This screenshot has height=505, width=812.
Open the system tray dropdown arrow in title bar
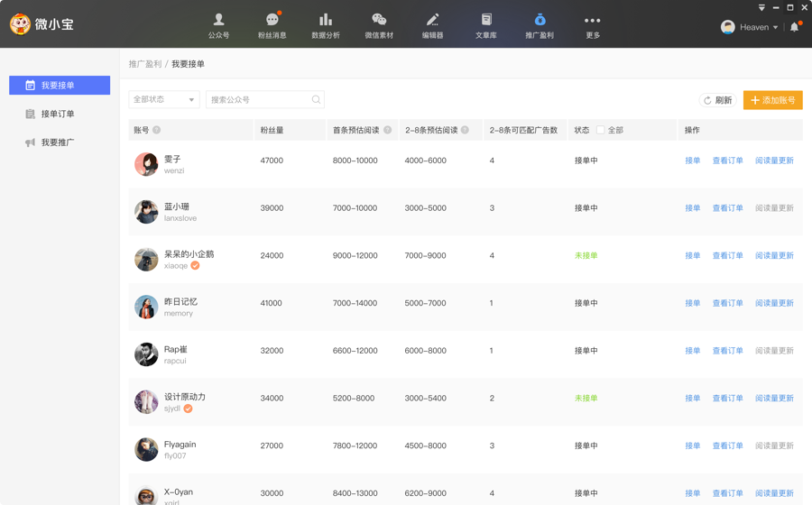(761, 7)
